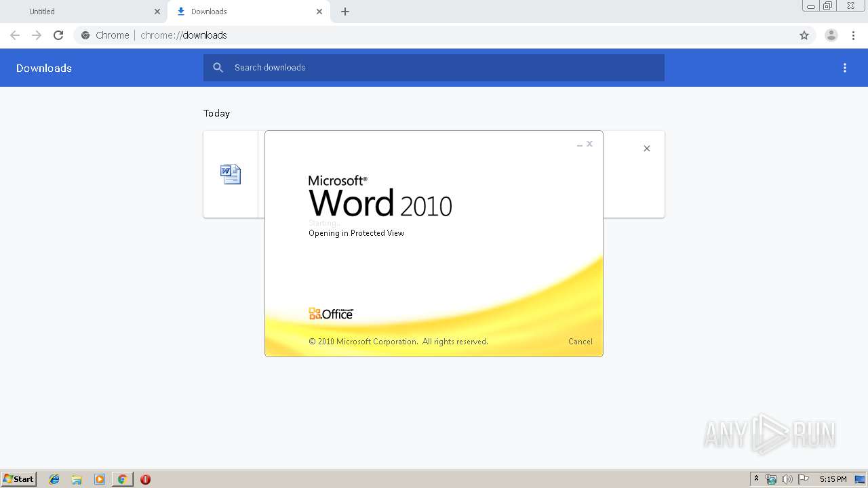Screen dimensions: 868x488
Task: Click the Chrome taskbar button
Action: 122,479
